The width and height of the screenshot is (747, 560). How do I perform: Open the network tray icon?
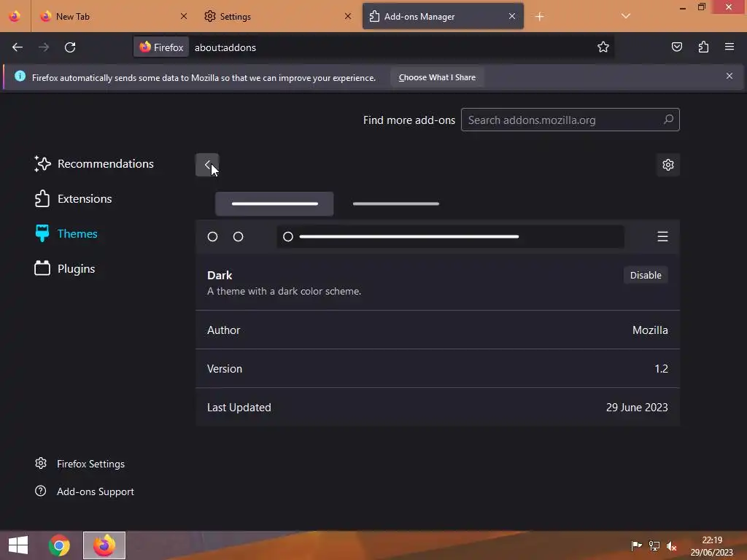654,545
